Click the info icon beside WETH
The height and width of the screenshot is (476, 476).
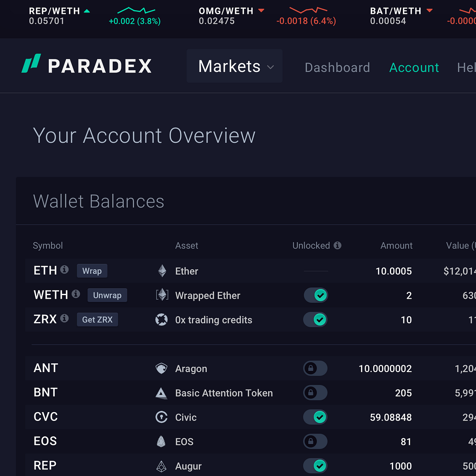[76, 294]
